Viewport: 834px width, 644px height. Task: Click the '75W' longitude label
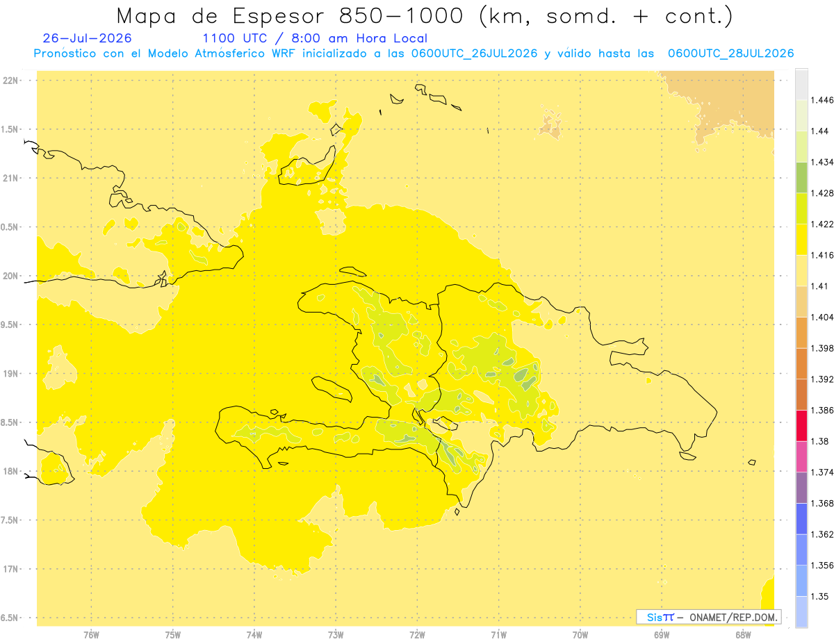pos(173,635)
